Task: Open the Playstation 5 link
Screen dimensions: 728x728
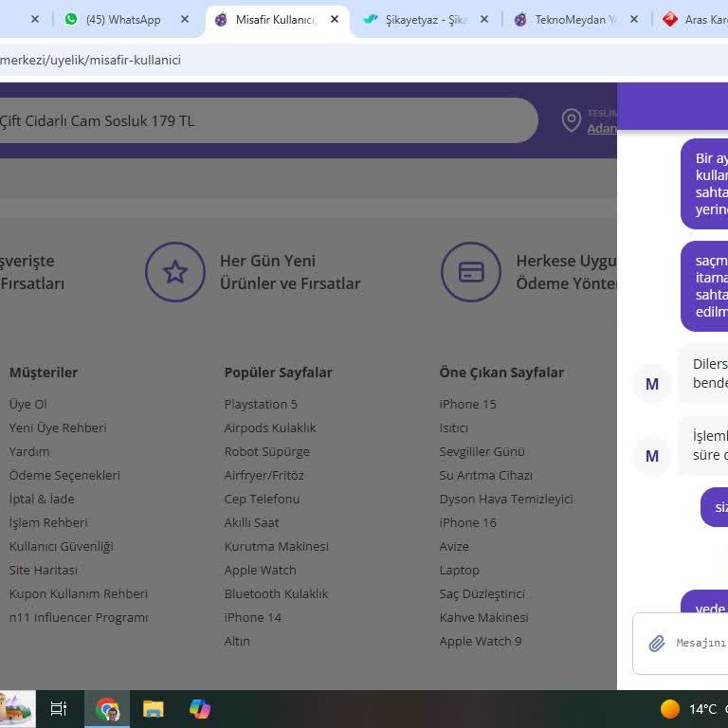Action: 261,405
